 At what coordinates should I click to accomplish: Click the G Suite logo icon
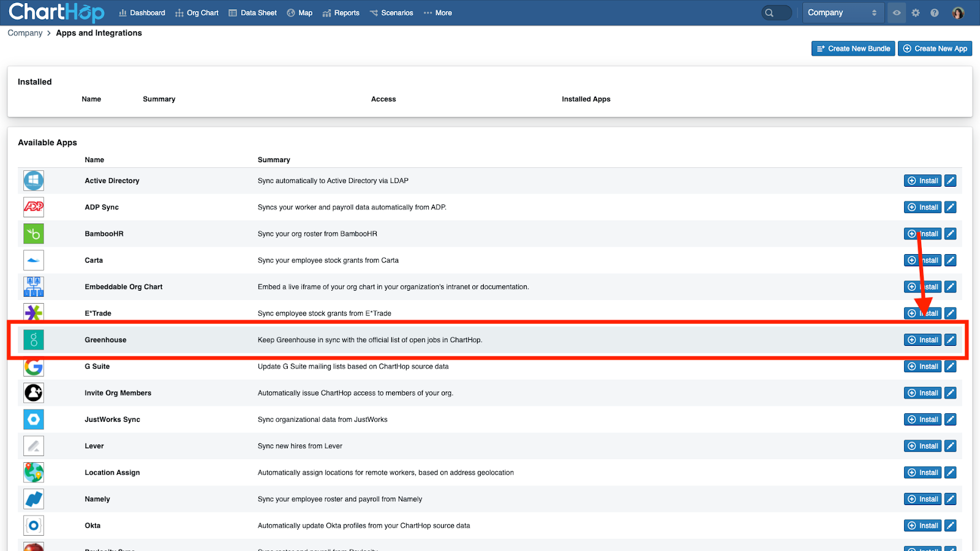pyautogui.click(x=34, y=366)
